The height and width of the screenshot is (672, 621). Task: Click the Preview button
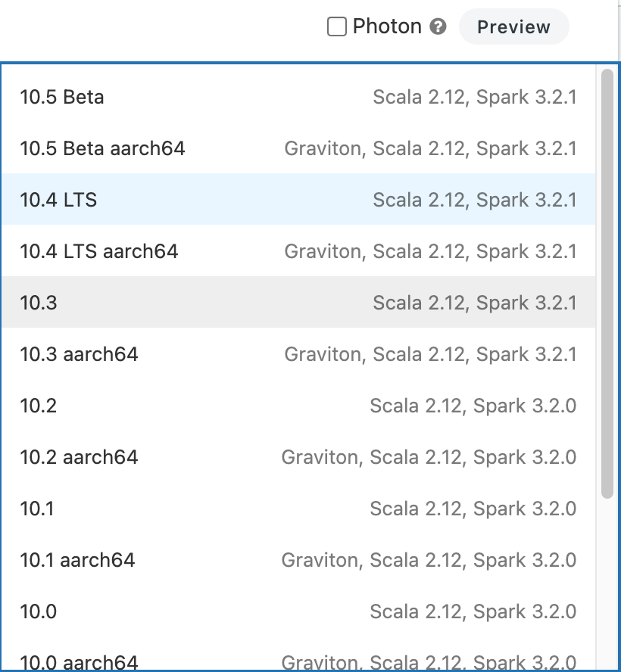click(513, 26)
